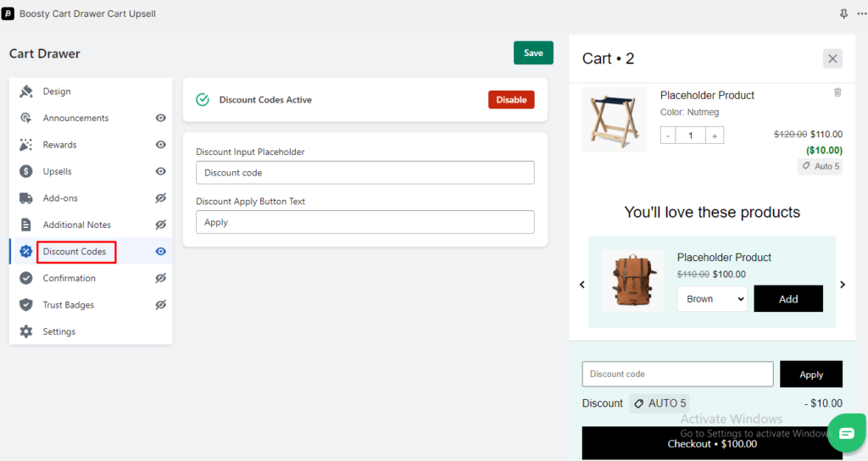
Task: Click the Settings gear icon
Action: (x=26, y=331)
